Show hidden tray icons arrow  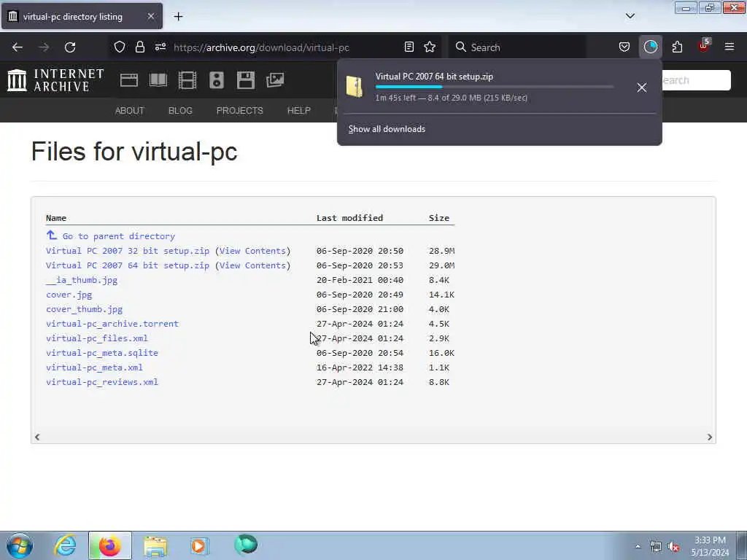tap(638, 546)
